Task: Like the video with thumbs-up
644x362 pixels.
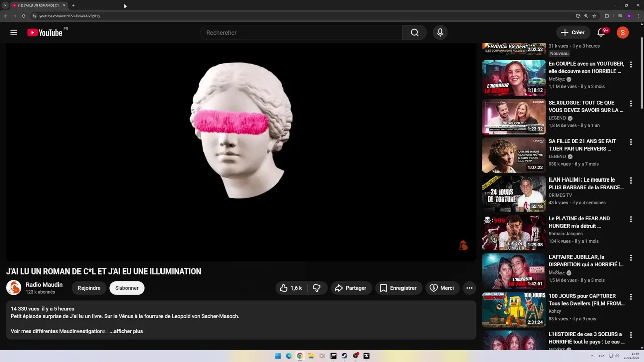Action: [x=291, y=288]
